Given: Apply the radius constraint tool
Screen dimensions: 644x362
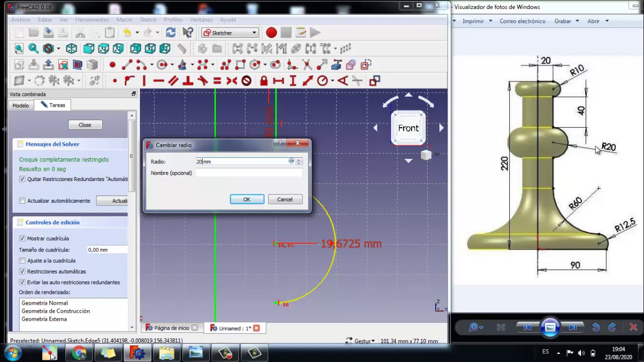Looking at the screenshot, I should pyautogui.click(x=322, y=81).
